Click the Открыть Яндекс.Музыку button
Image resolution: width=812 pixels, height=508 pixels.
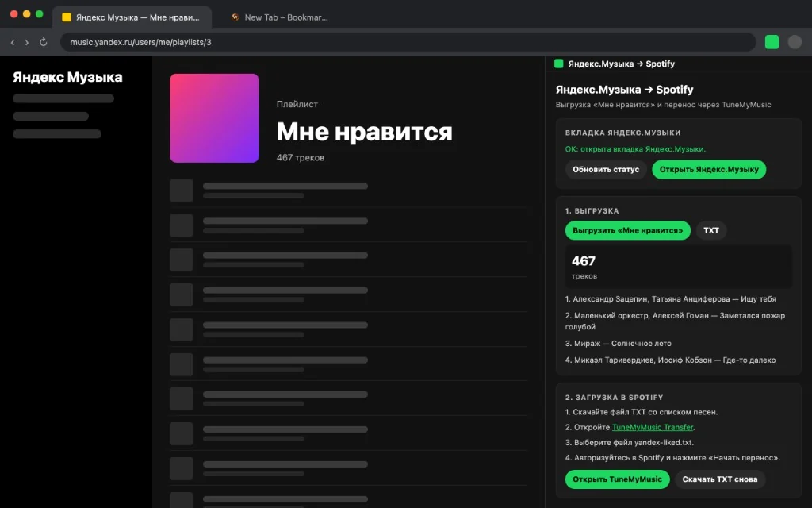(709, 170)
